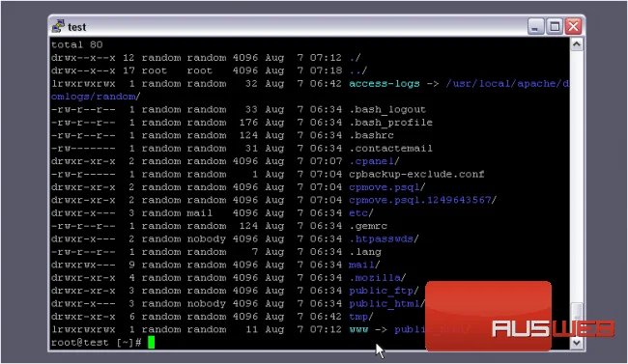
Task: Click the .bash_profile filename
Action: pyautogui.click(x=391, y=122)
